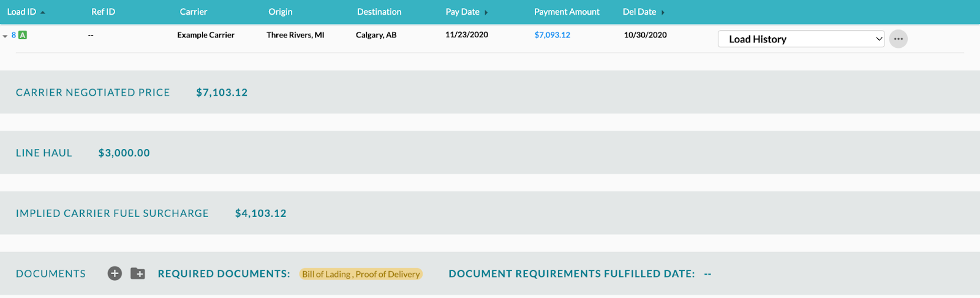Click the Required Documents label
The height and width of the screenshot is (298, 980).
pos(224,273)
